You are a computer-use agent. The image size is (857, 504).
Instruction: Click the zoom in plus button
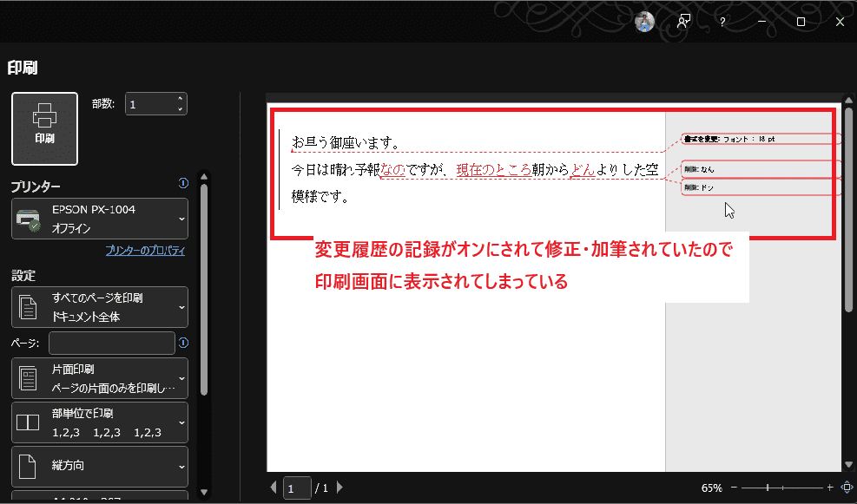pyautogui.click(x=830, y=488)
